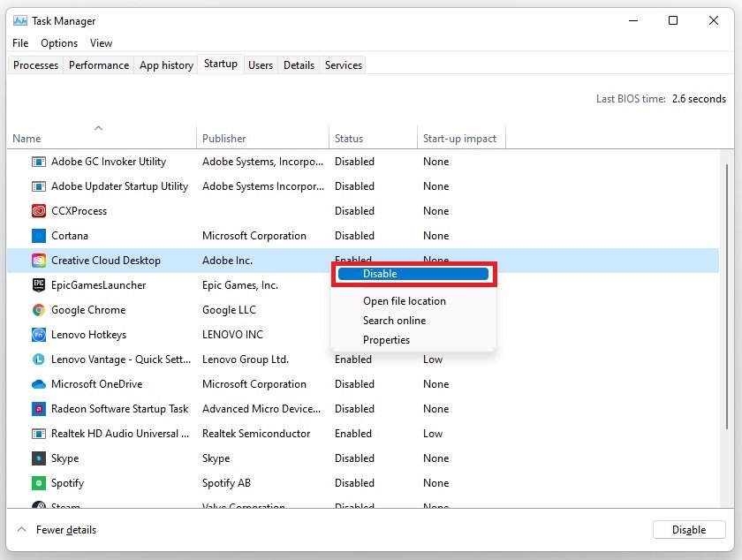
Task: Click the Google Chrome icon in list
Action: 39,310
